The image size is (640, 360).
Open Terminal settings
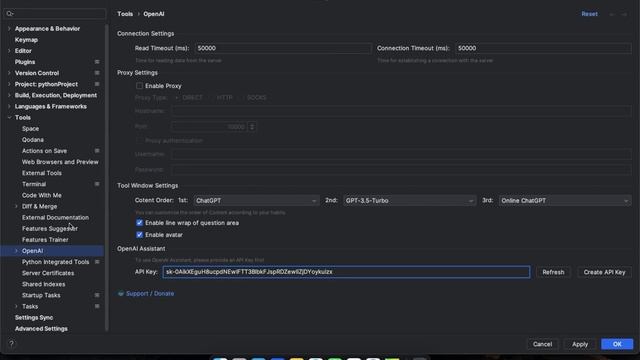(x=34, y=184)
